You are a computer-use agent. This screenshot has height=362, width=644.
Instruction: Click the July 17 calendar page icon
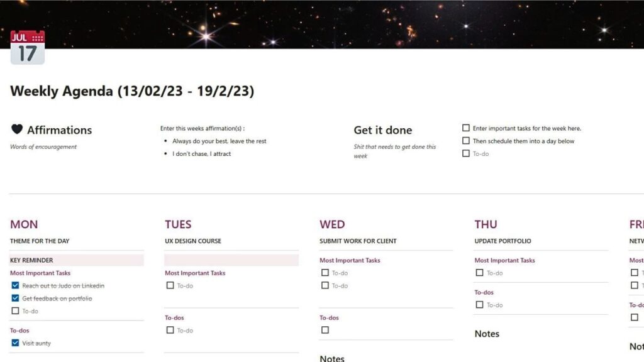coord(28,48)
